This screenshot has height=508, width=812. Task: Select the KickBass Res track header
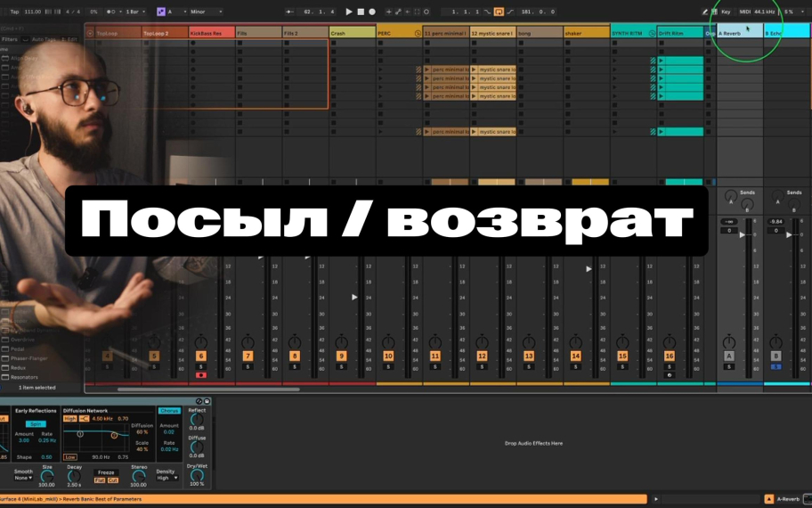(211, 33)
